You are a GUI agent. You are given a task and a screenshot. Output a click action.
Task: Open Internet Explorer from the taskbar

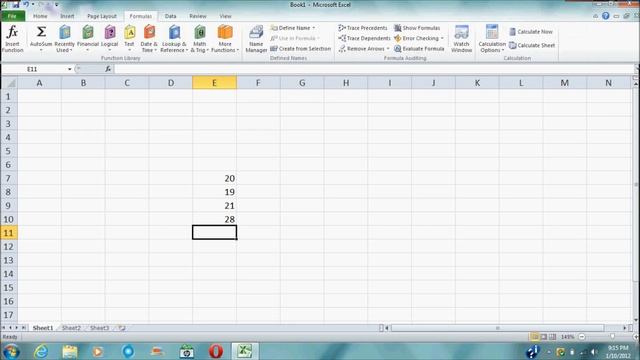(41, 351)
